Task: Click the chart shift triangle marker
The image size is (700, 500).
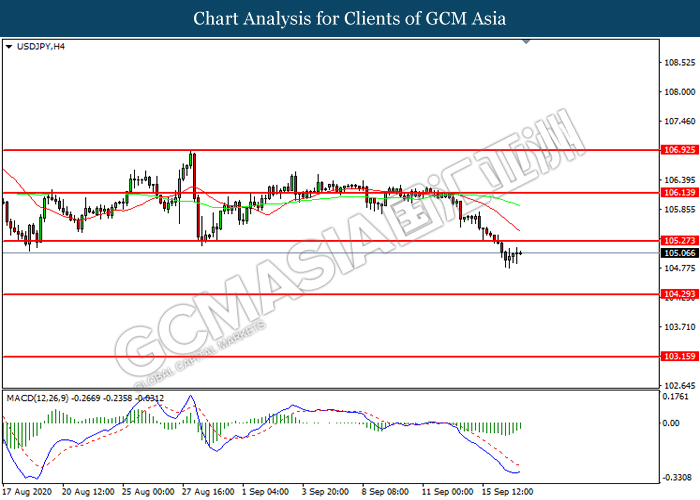Action: pos(526,42)
